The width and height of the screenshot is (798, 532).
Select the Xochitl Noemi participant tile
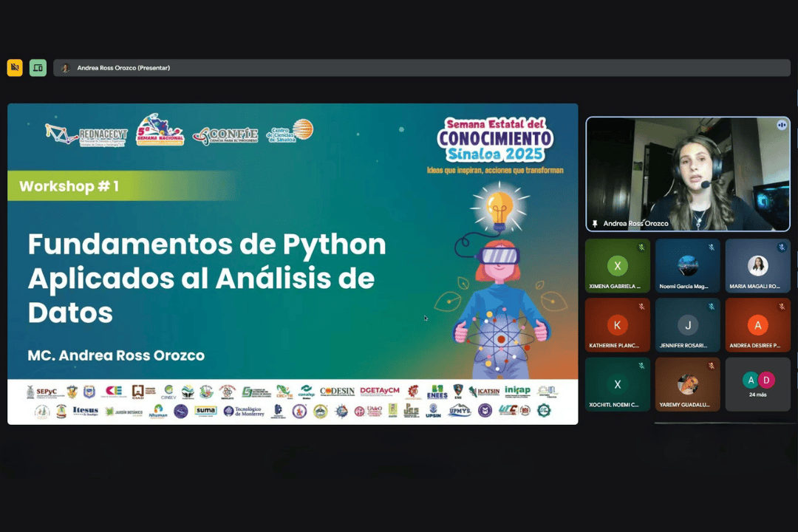[618, 384]
